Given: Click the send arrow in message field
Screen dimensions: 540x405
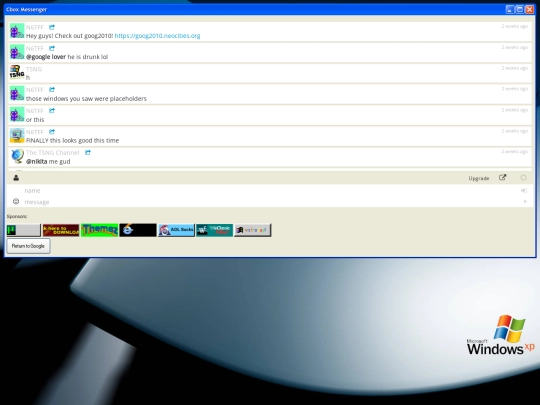Looking at the screenshot, I should click(x=525, y=201).
